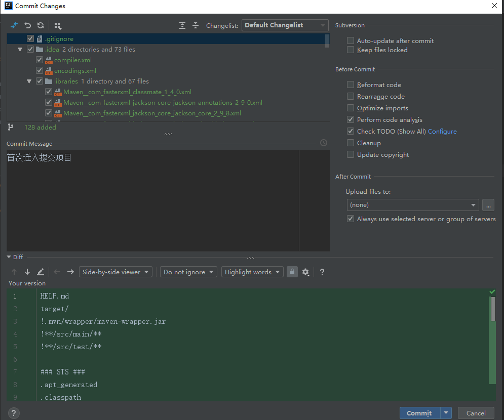
Task: Go to previous difference up arrow
Action: [x=14, y=272]
